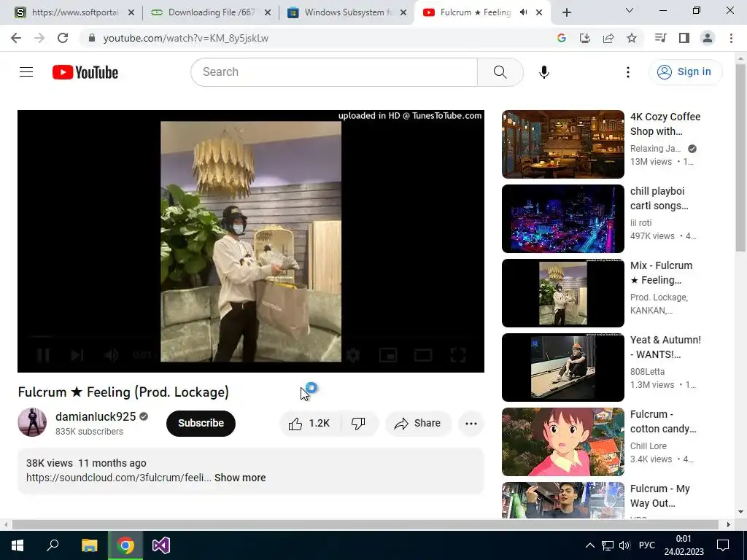Image resolution: width=747 pixels, height=560 pixels.
Task: Share the Fulcrum Feeling video
Action: 418,424
